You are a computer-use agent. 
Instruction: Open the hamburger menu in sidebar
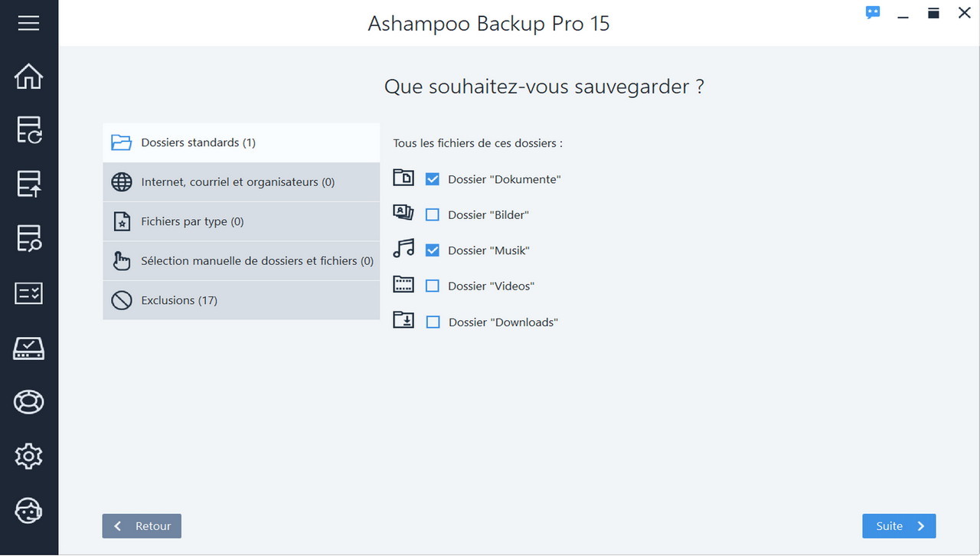pos(28,23)
